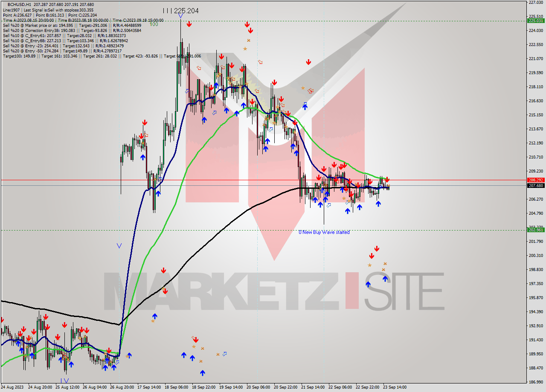Select the green '100' level label
Image resolution: width=546 pixels, height=392 pixels.
[x=154, y=24]
